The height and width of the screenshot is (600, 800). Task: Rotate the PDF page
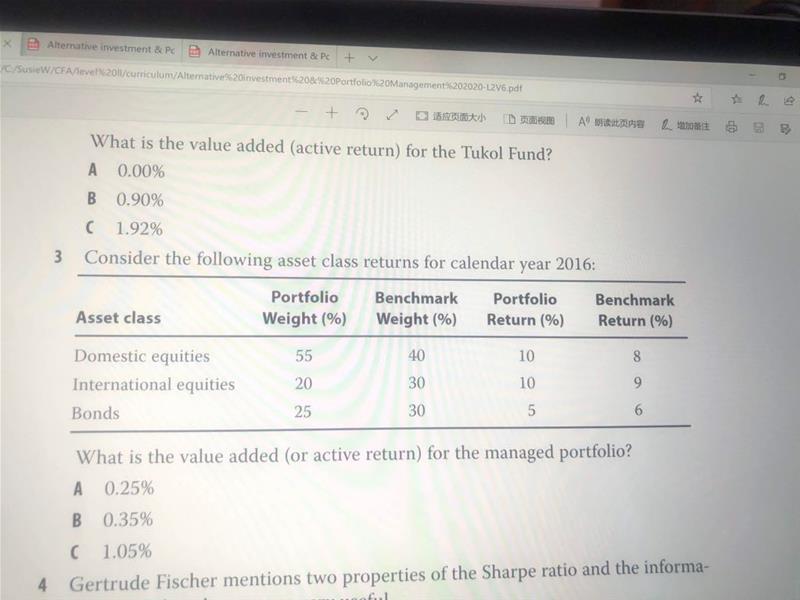[364, 115]
